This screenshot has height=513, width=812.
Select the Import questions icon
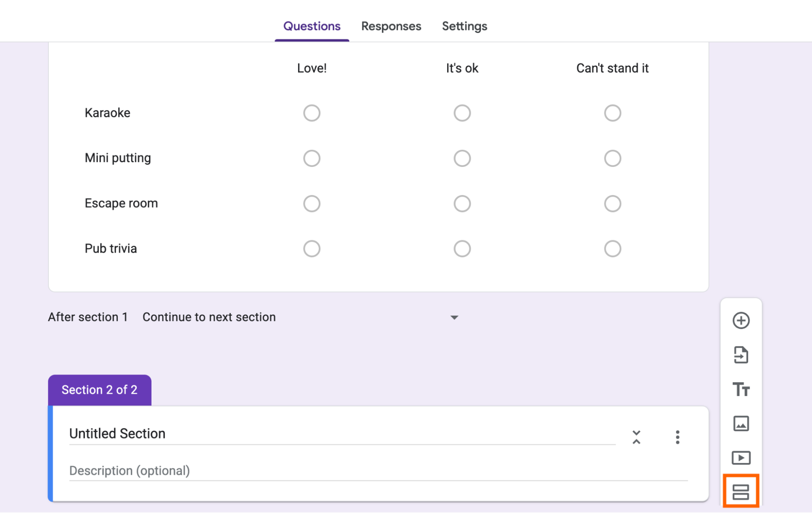click(742, 355)
